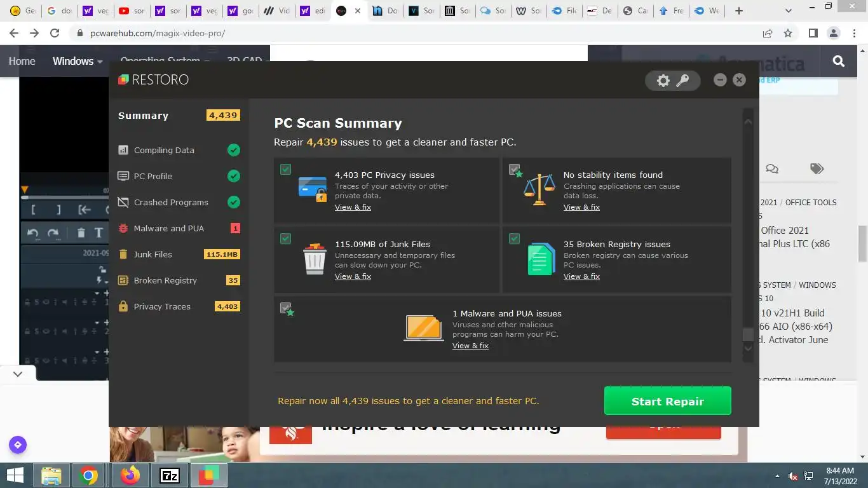Viewport: 868px width, 488px height.
Task: Toggle the stability items checkbox
Action: 514,169
